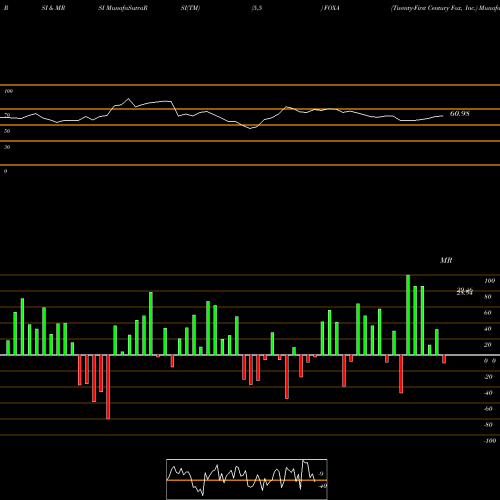Click the MR axis label -20
Screen dimensions: 500x500
point(488,377)
